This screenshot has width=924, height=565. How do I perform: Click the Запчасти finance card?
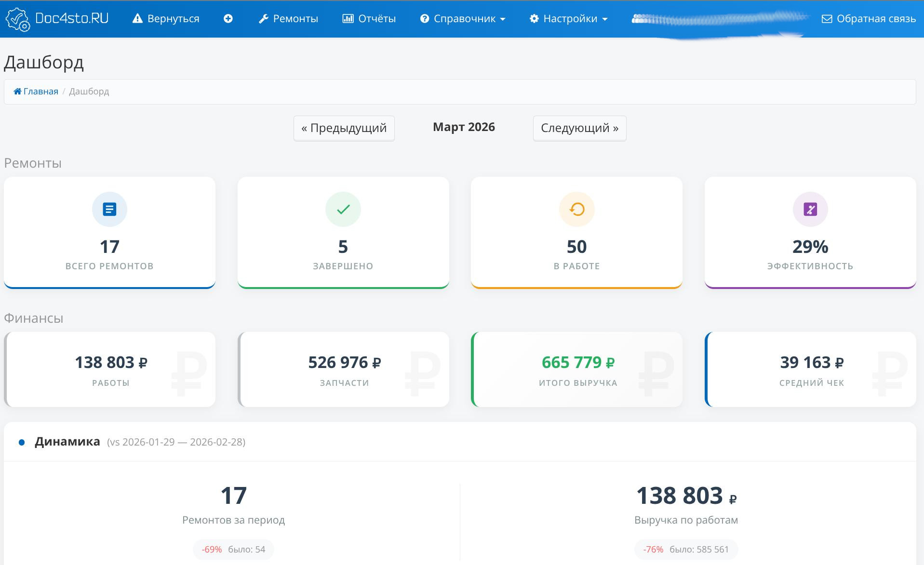coord(344,369)
